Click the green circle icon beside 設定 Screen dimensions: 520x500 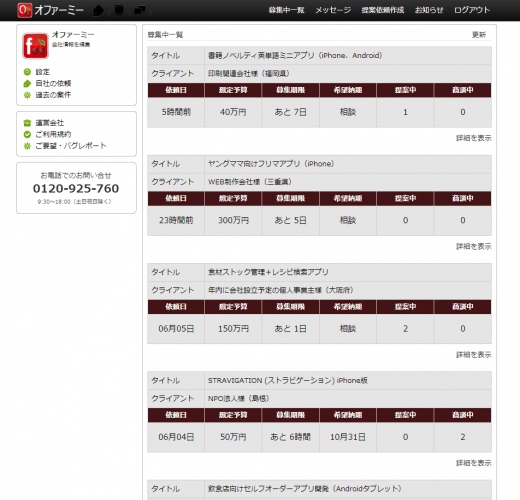coord(27,72)
